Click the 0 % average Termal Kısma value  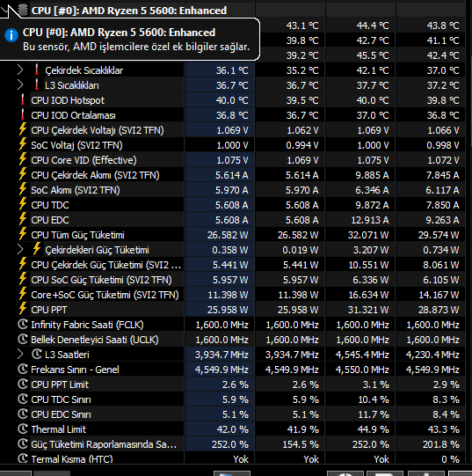pos(450,459)
